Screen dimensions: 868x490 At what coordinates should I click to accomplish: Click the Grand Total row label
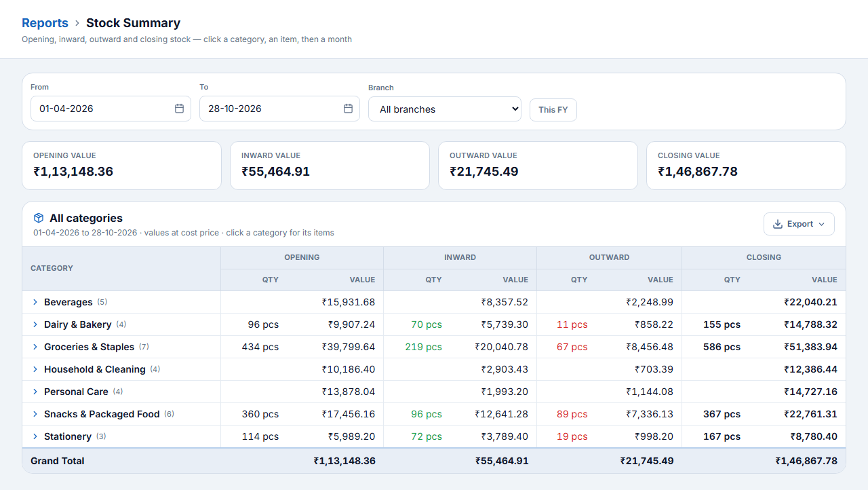[x=58, y=461]
